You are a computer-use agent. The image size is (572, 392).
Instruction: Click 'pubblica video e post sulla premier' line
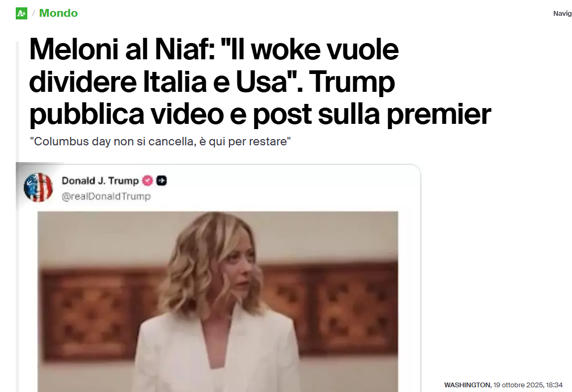[260, 114]
